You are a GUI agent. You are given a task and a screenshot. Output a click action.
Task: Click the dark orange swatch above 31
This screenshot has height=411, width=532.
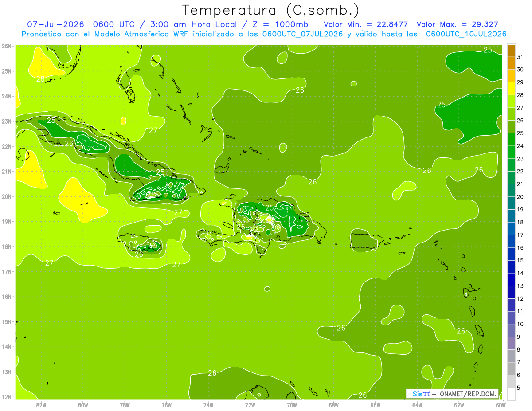click(511, 51)
